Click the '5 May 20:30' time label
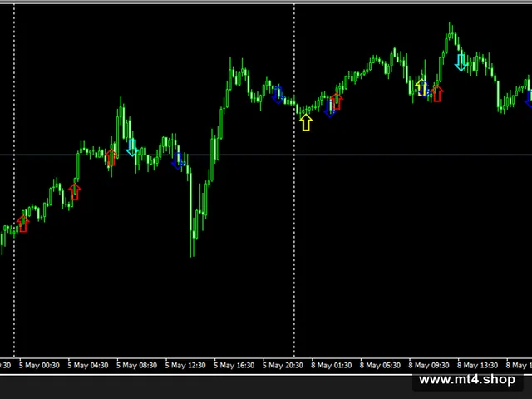 coord(283,366)
